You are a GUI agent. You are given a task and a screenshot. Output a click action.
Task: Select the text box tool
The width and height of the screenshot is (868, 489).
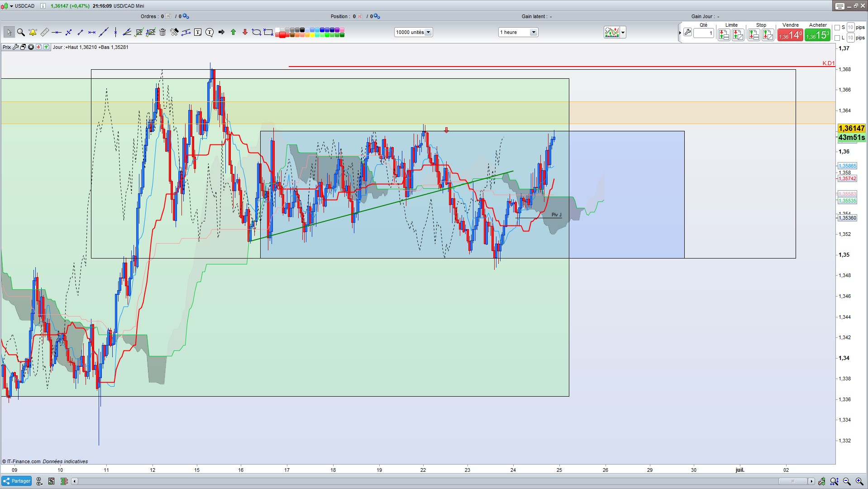(198, 32)
